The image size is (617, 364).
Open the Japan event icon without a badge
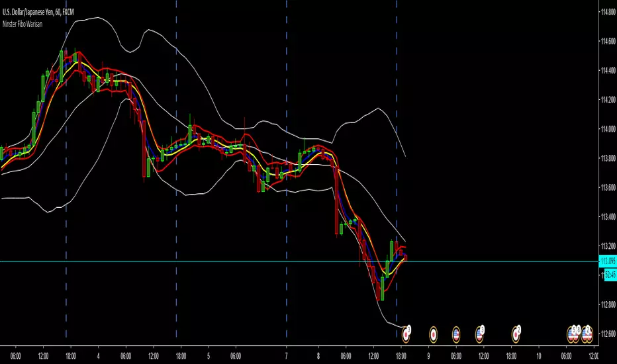(x=433, y=334)
